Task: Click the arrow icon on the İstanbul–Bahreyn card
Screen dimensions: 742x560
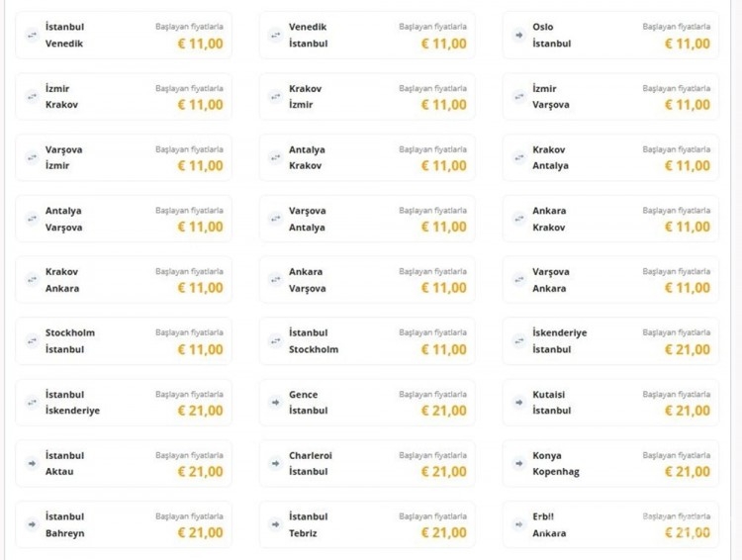Action: pos(31,524)
